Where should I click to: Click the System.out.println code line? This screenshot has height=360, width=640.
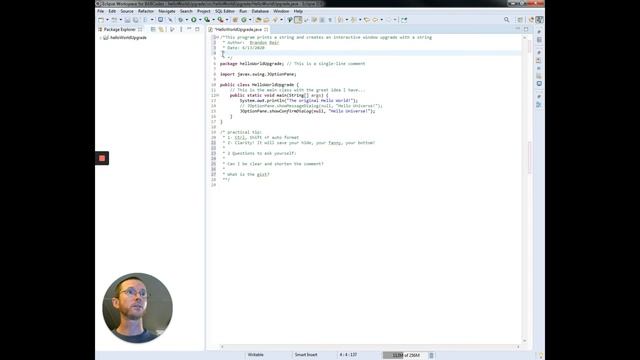pos(298,100)
